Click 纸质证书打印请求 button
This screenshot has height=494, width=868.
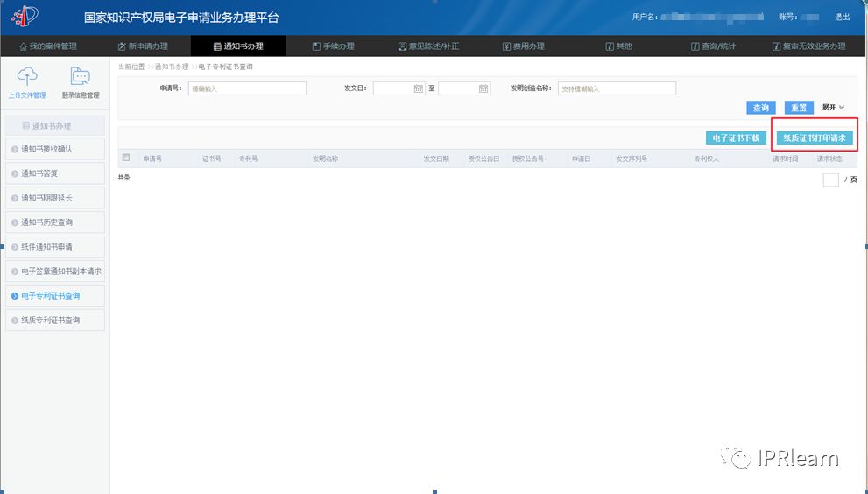(x=815, y=138)
